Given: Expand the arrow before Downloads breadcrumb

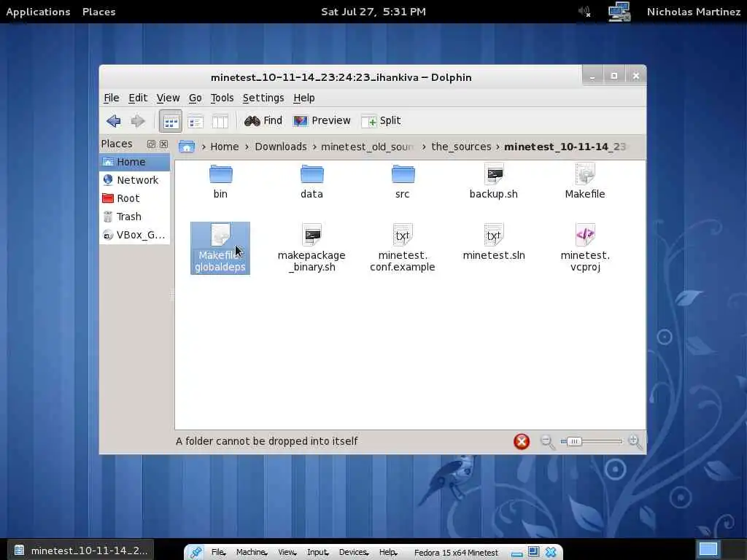Looking at the screenshot, I should click(247, 147).
